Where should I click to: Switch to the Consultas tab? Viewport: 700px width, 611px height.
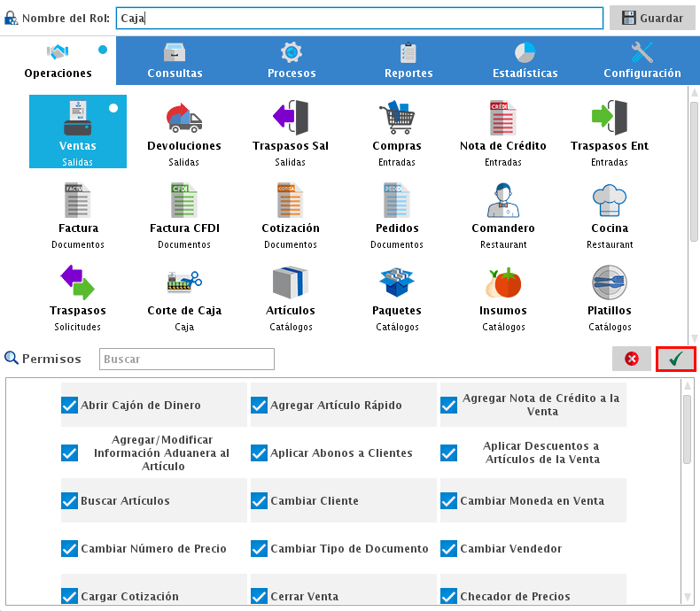click(175, 61)
